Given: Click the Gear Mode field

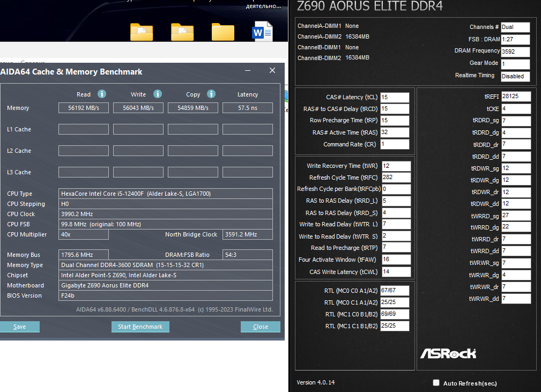Looking at the screenshot, I should (x=515, y=64).
